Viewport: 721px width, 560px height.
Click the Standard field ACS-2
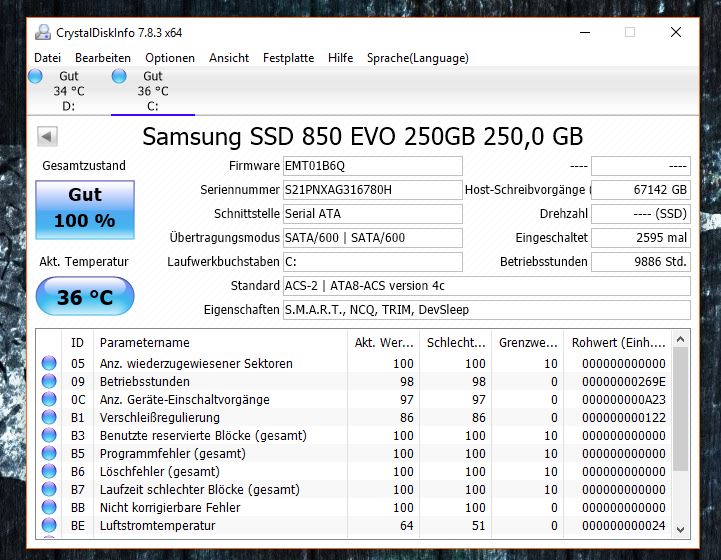point(486,286)
